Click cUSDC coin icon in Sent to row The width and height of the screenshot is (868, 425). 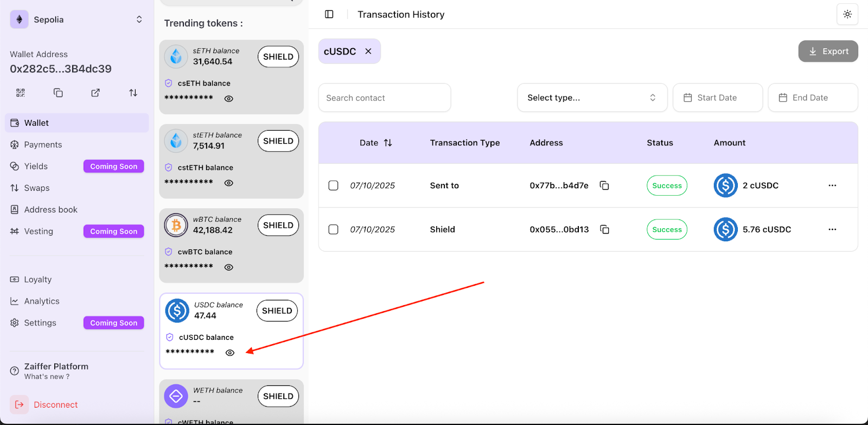coord(725,185)
